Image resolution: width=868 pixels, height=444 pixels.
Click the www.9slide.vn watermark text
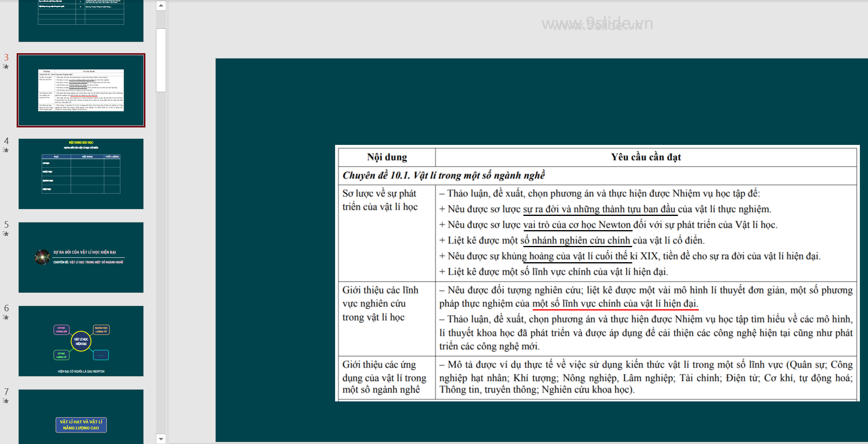pyautogui.click(x=597, y=24)
